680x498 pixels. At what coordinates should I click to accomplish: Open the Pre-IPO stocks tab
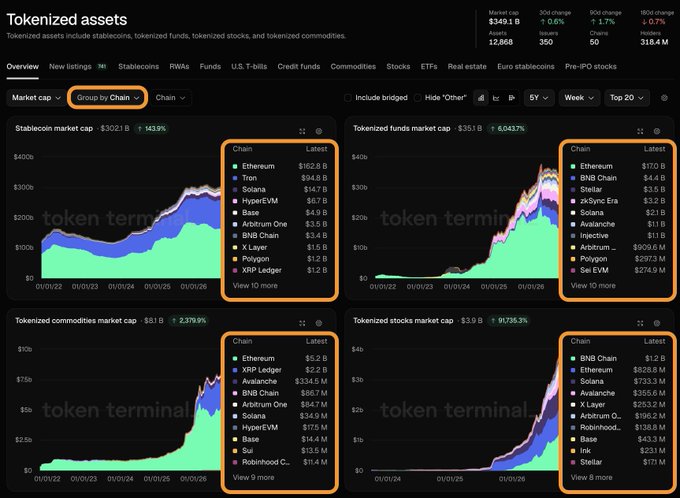click(590, 67)
